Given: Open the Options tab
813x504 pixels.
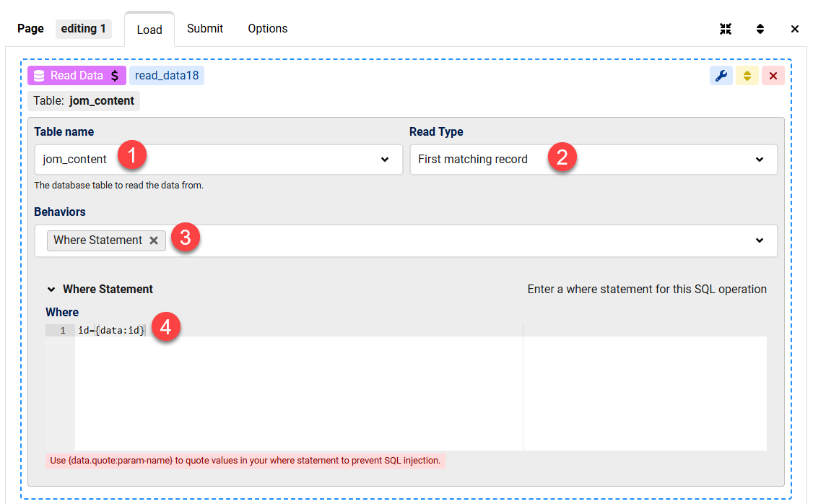Looking at the screenshot, I should point(268,29).
